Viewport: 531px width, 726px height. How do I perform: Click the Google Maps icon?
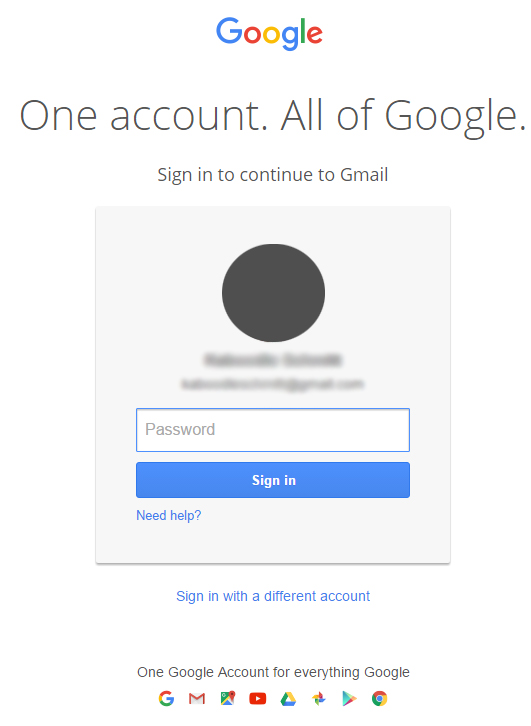click(x=227, y=698)
